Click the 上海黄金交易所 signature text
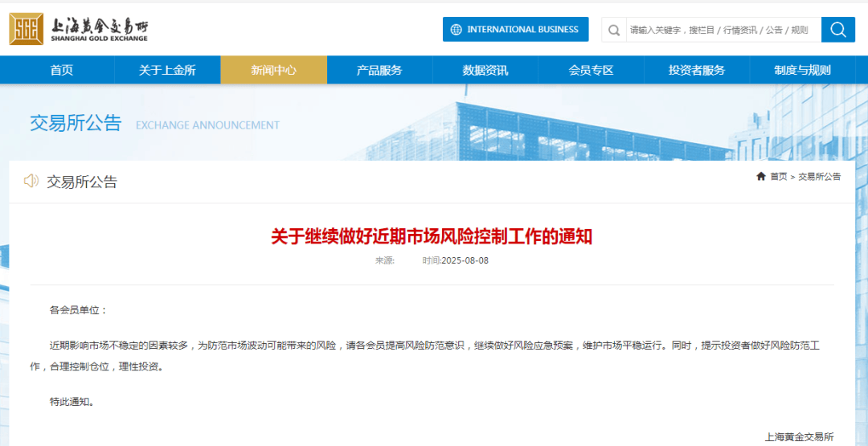This screenshot has width=868, height=446. (x=800, y=437)
